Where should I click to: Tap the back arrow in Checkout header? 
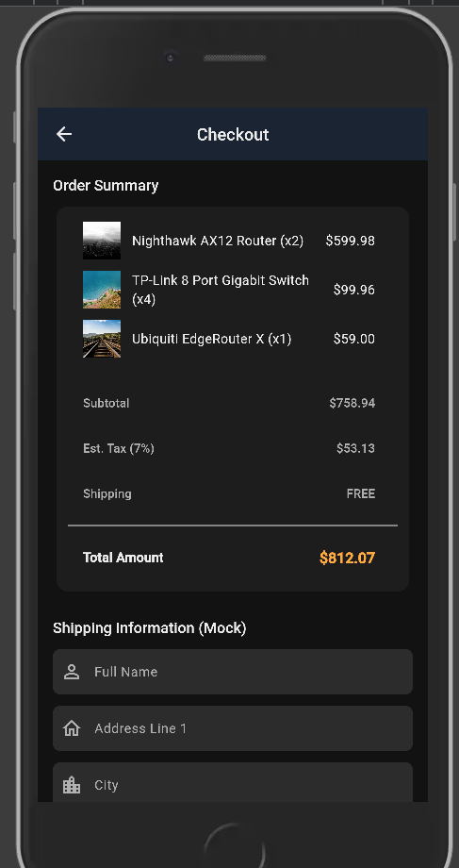pos(64,134)
